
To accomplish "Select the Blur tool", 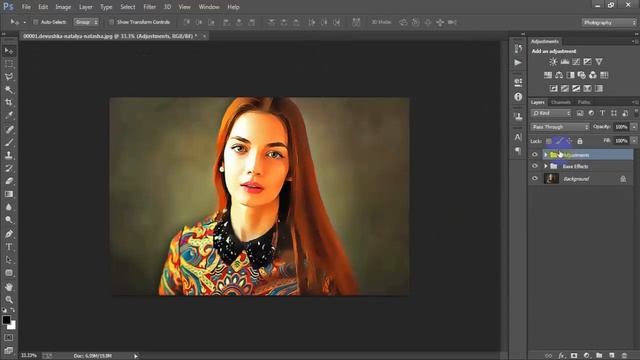I will (9, 207).
